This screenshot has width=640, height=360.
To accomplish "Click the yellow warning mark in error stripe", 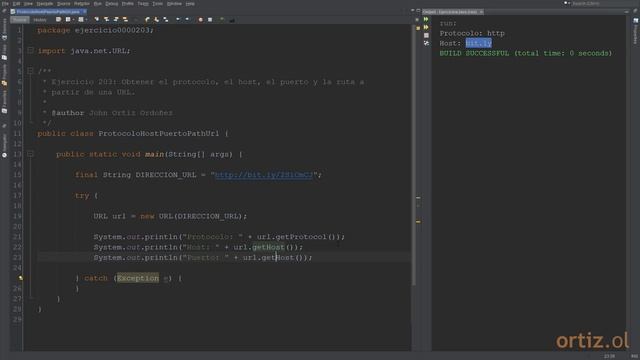I will 418,222.
